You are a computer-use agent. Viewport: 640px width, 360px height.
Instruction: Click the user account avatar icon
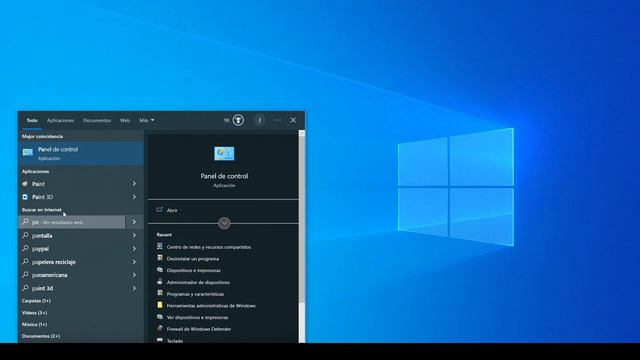[x=259, y=120]
